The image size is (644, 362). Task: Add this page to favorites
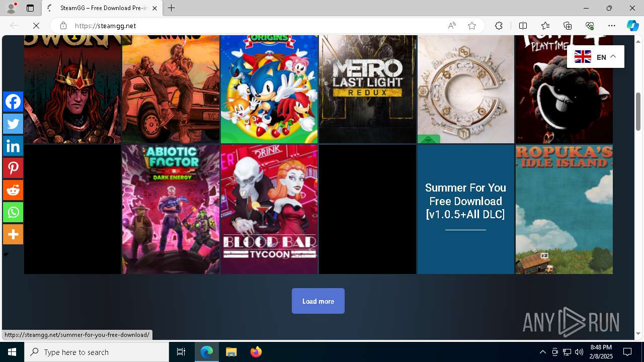(x=472, y=26)
